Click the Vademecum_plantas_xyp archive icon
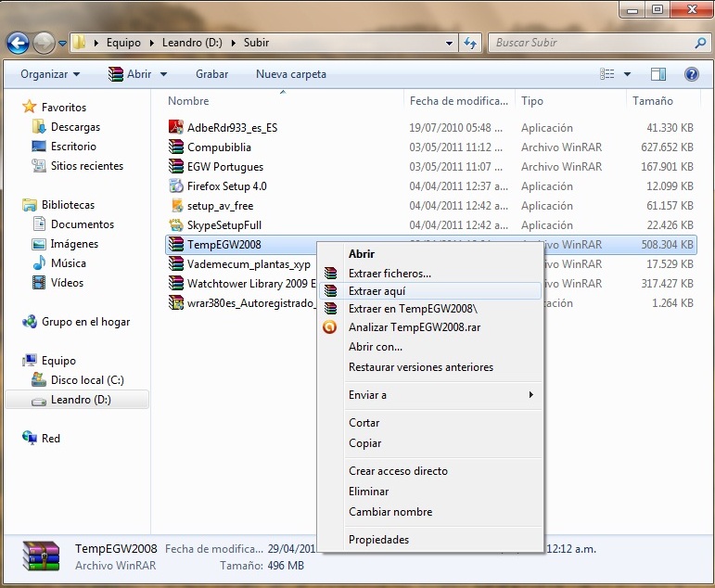The image size is (715, 588). pyautogui.click(x=176, y=263)
